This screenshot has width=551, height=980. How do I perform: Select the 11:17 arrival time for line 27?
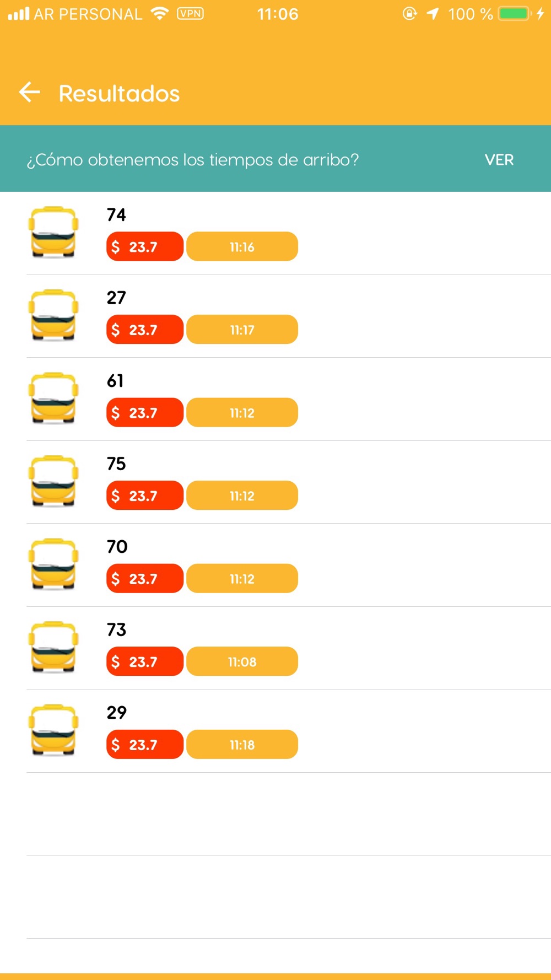coord(242,330)
